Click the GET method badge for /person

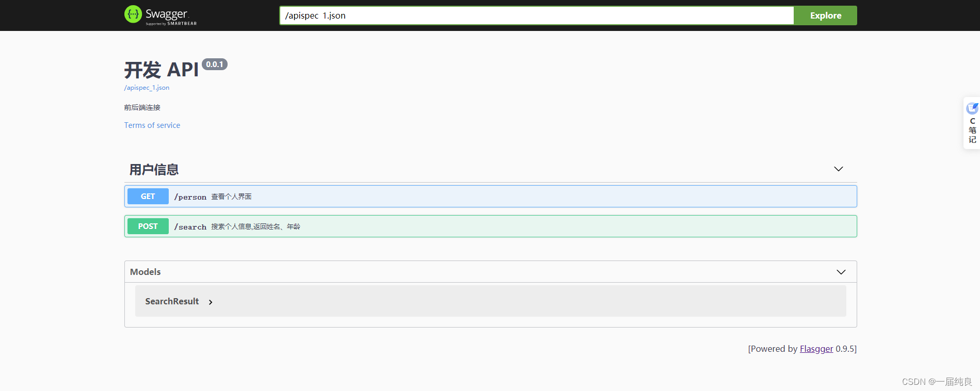click(x=148, y=197)
